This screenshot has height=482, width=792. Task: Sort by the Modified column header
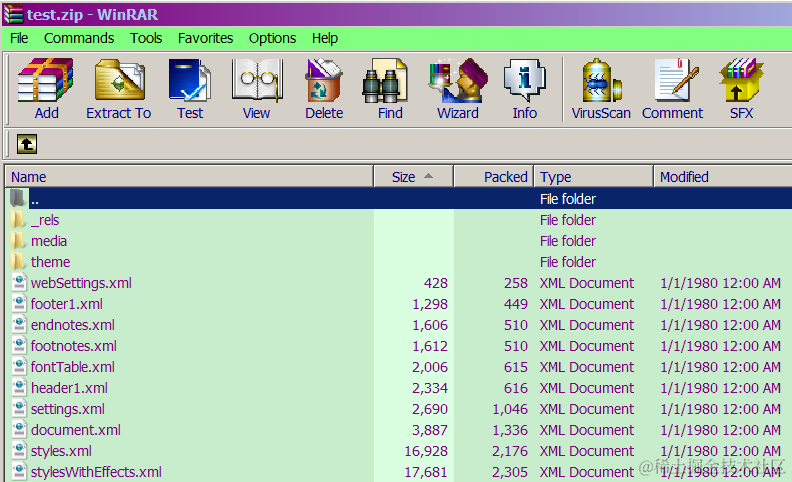tap(723, 177)
